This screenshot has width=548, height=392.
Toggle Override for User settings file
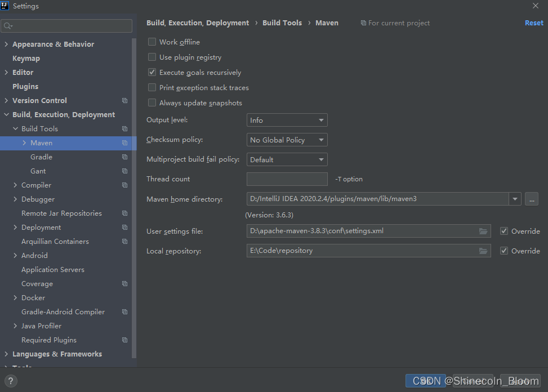coord(504,231)
